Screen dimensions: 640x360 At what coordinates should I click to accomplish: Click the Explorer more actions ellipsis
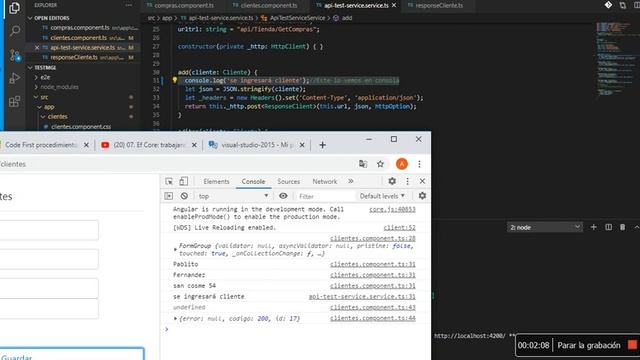pyautogui.click(x=129, y=5)
